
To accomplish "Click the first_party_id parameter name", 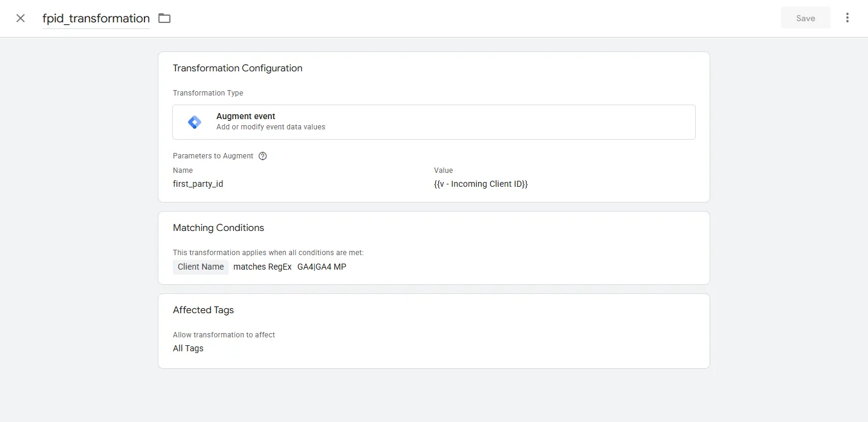I will pos(198,184).
